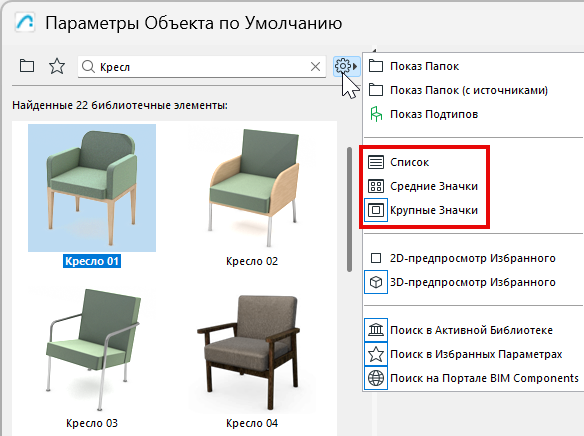584x436 pixels.
Task: Click the library building icon
Action: point(376,330)
